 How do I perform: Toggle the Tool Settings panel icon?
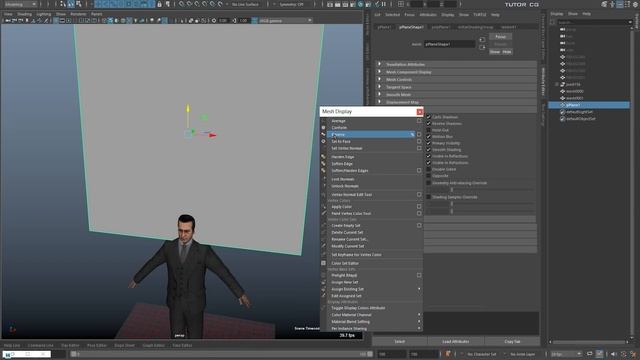point(627,4)
